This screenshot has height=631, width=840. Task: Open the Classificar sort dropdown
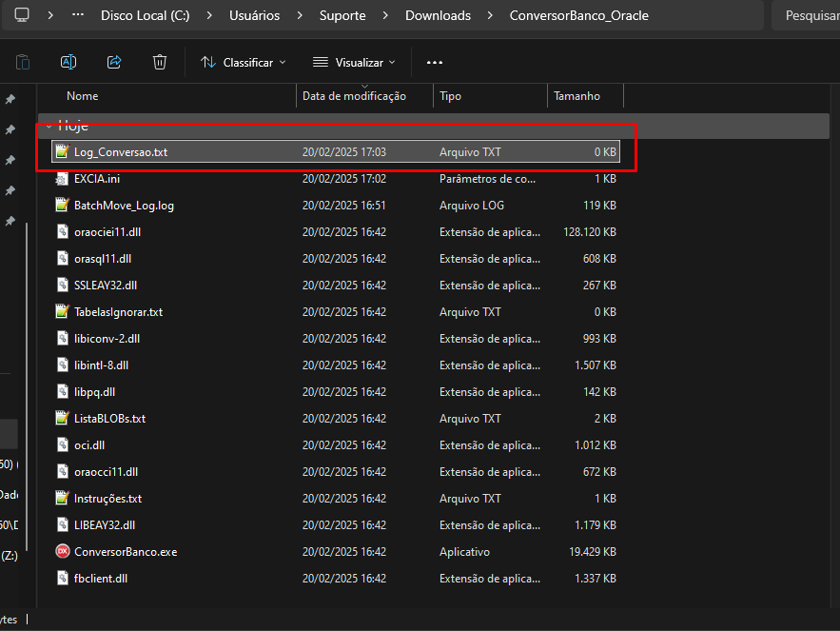tap(243, 62)
